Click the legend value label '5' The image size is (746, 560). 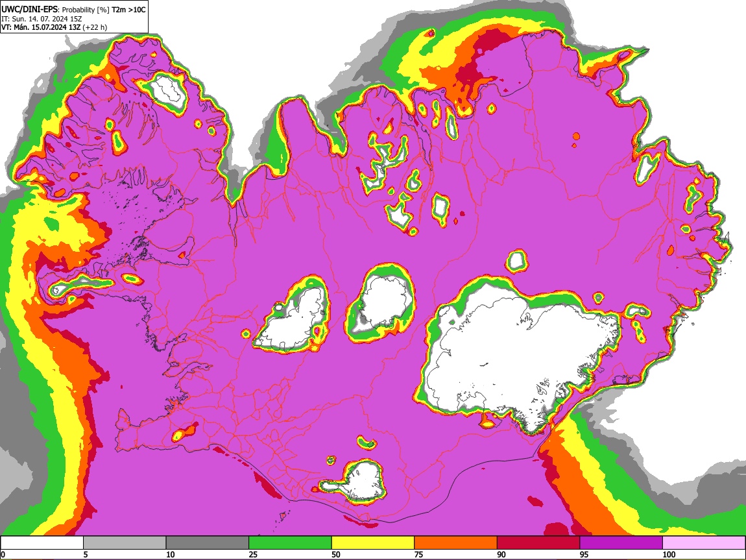pyautogui.click(x=86, y=554)
